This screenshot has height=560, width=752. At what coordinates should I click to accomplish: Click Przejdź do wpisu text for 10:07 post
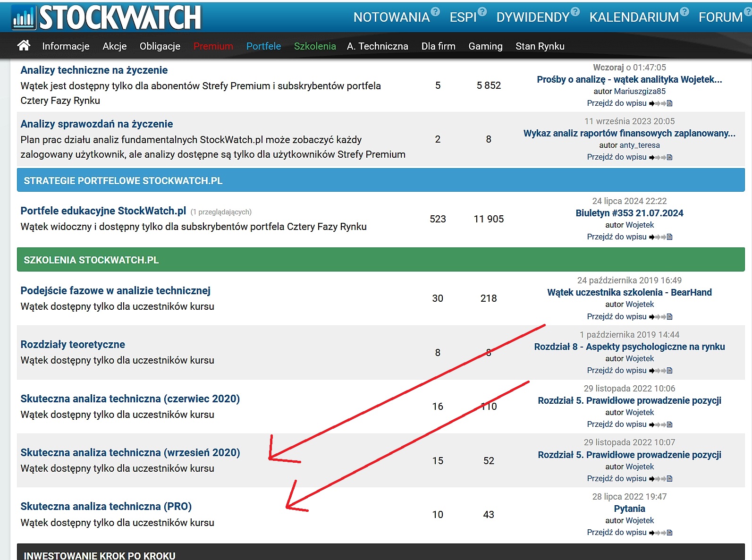pyautogui.click(x=617, y=479)
